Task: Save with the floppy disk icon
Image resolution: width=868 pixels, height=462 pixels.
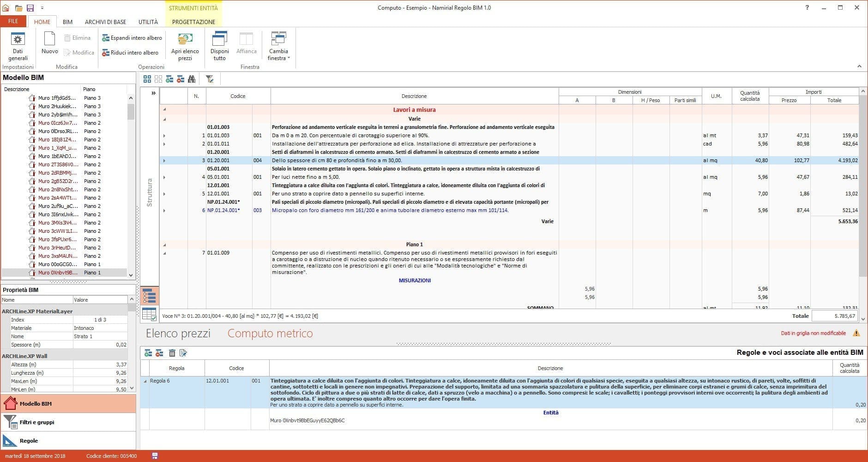Action: [30, 8]
